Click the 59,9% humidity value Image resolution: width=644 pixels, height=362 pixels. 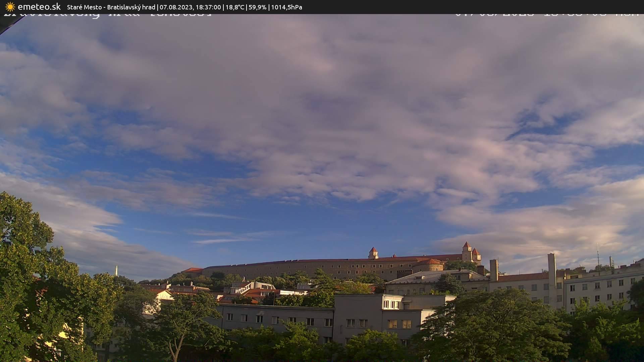click(x=257, y=7)
